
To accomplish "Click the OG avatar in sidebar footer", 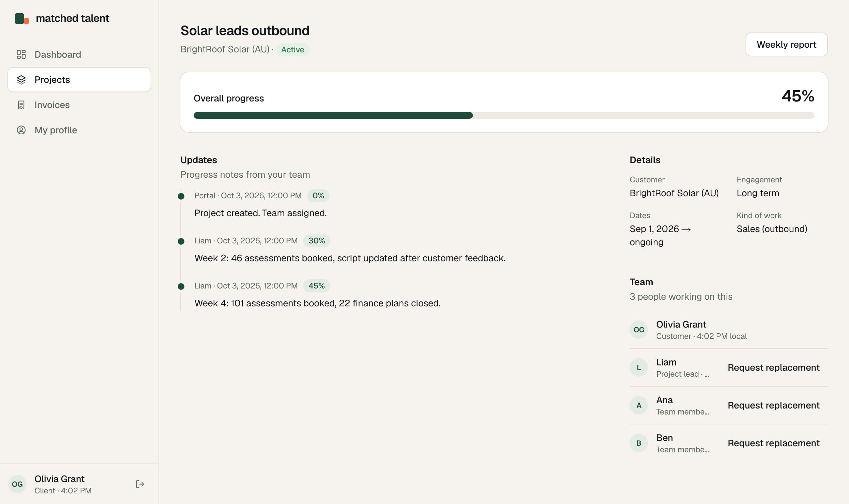I will click(x=17, y=484).
